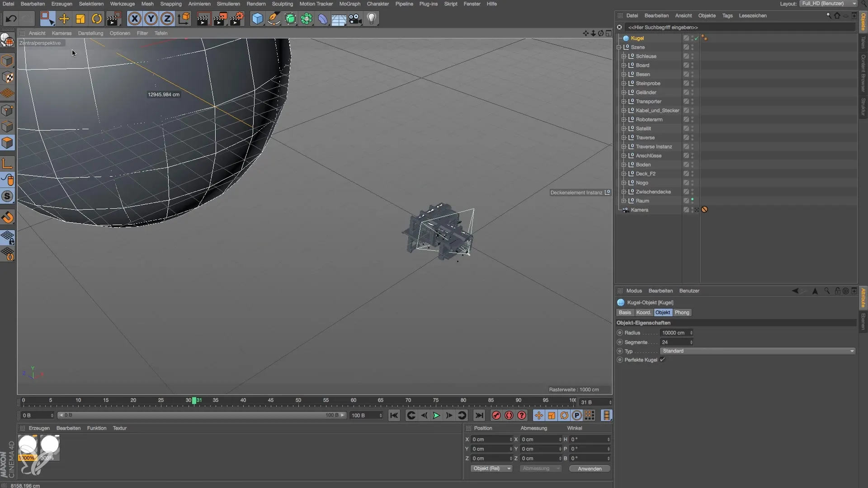This screenshot has height=488, width=868.
Task: Select the Kamera object row
Action: 639,210
